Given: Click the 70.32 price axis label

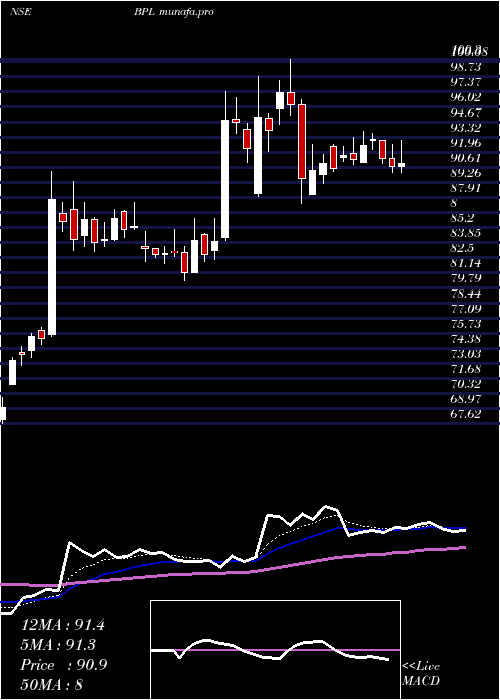Looking at the screenshot, I should (466, 384).
